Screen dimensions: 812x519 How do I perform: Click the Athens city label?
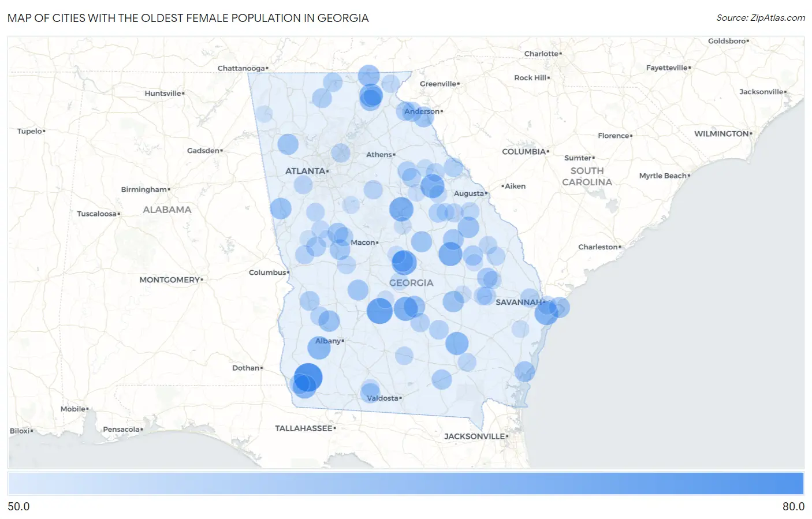click(x=379, y=155)
